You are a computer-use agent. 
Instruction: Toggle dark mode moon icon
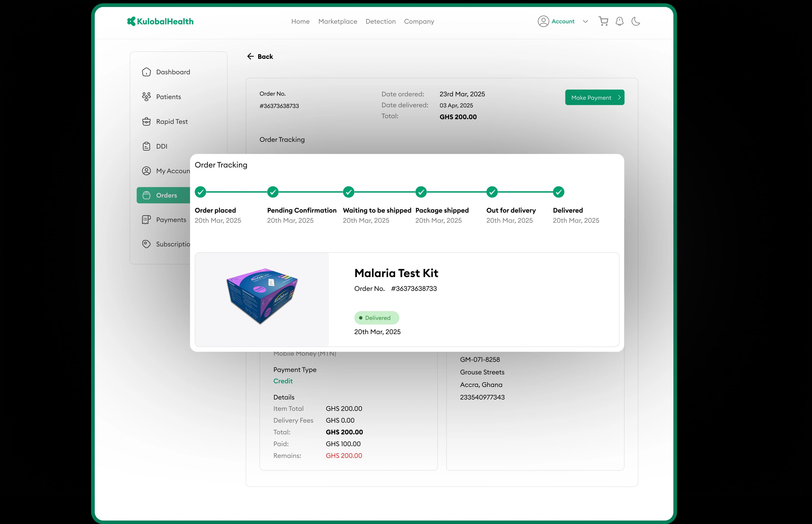(x=635, y=21)
